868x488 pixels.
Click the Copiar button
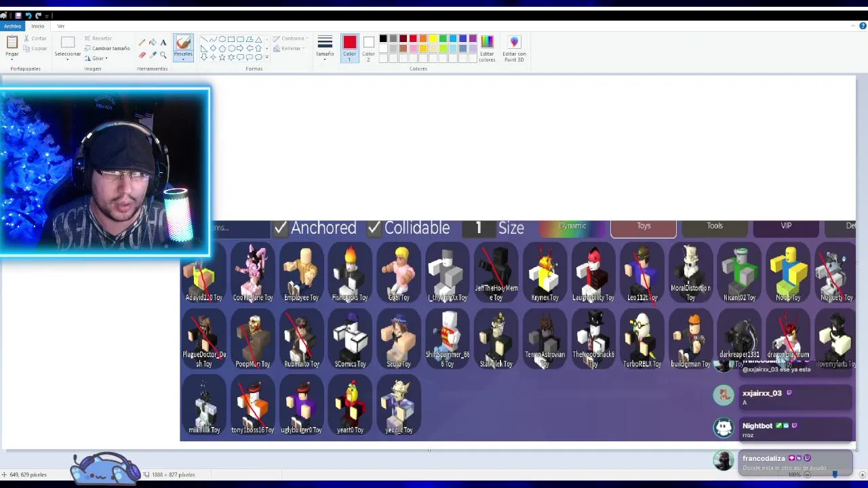[35, 48]
